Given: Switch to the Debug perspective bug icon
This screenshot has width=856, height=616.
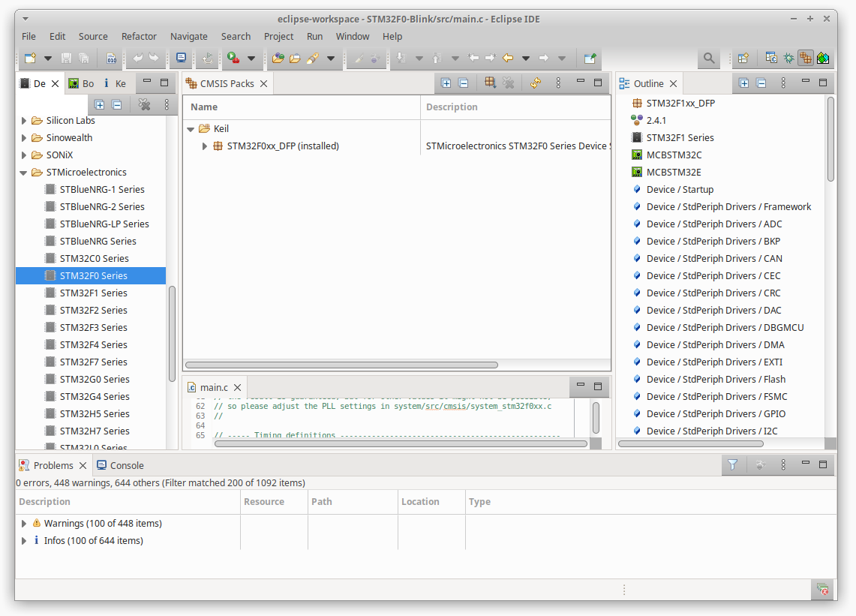Looking at the screenshot, I should click(788, 58).
